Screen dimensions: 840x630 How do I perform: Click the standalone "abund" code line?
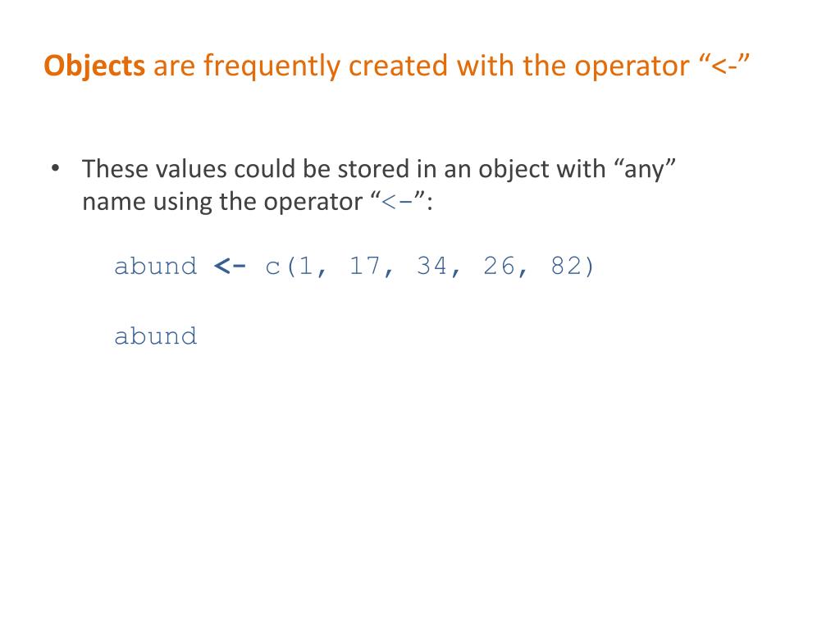pos(155,336)
